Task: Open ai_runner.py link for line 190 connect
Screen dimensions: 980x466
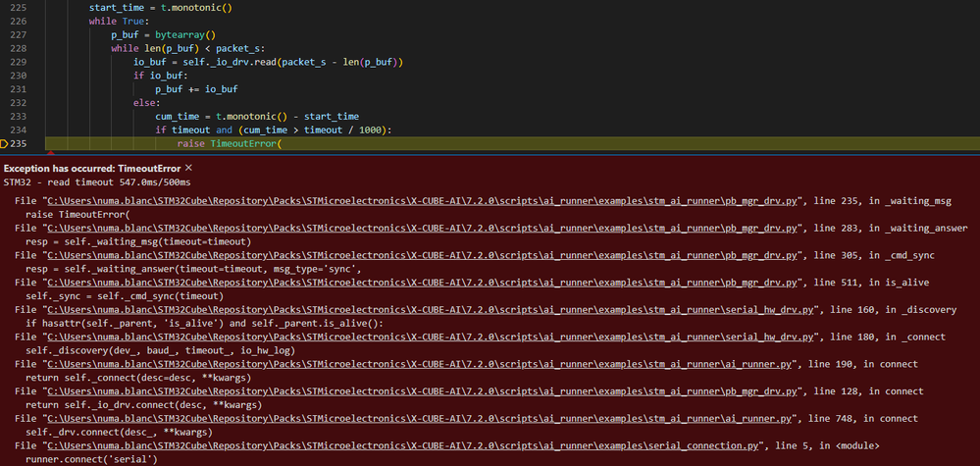Action: click(x=419, y=364)
